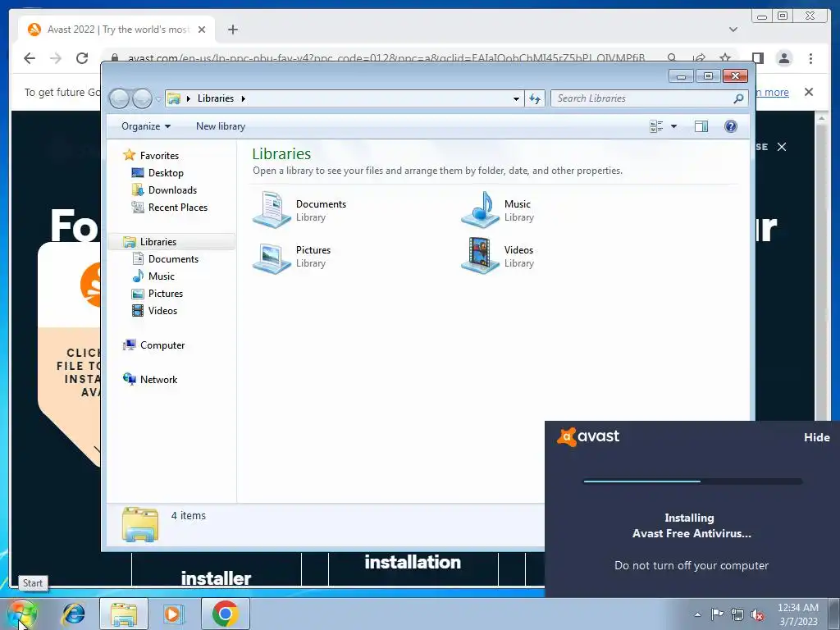Click the Libraries breadcrumb in address bar

click(216, 98)
